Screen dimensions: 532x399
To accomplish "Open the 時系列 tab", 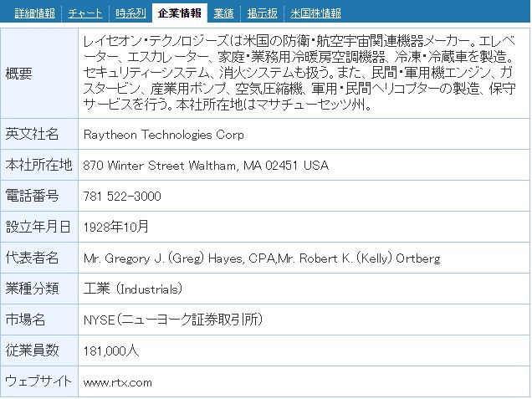I will [130, 13].
